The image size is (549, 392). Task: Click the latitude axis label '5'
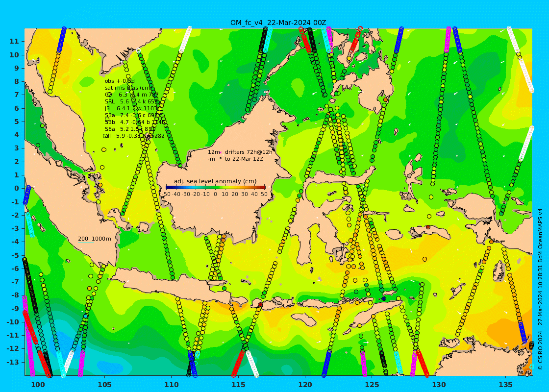pyautogui.click(x=17, y=122)
